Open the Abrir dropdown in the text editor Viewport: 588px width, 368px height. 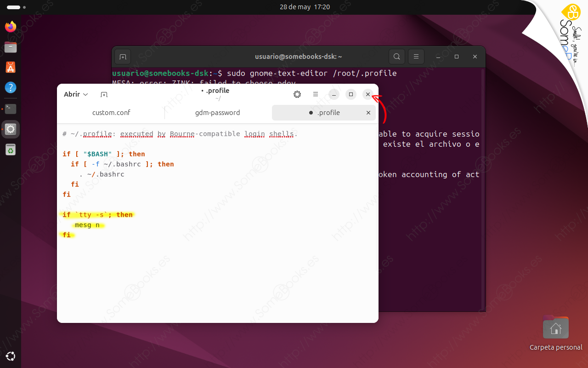coord(76,94)
